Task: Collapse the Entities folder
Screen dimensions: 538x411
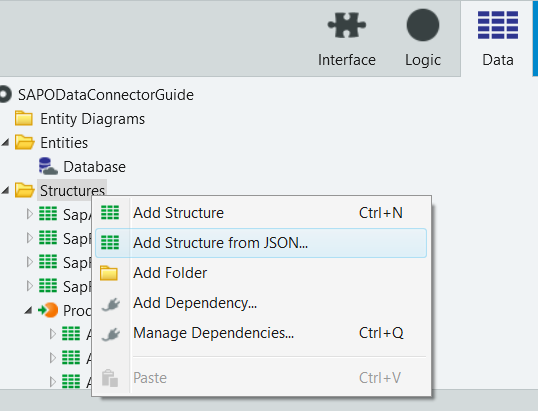Action: pyautogui.click(x=5, y=142)
